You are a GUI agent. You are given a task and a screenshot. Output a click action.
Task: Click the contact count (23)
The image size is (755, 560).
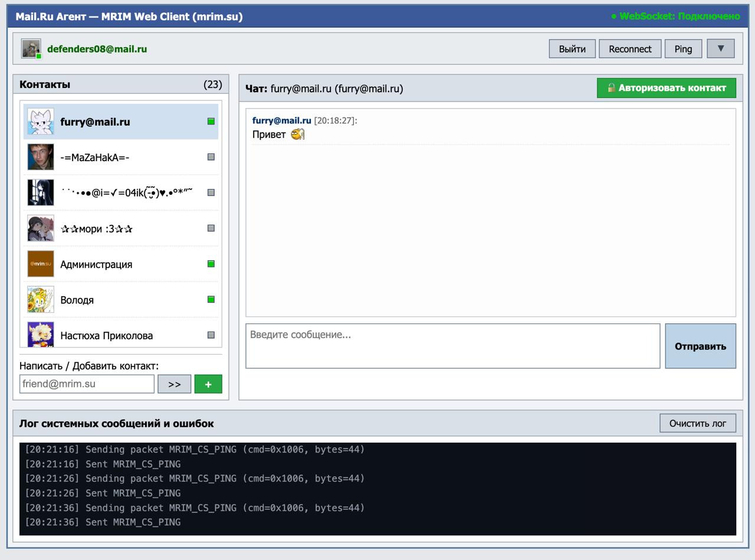click(x=213, y=84)
